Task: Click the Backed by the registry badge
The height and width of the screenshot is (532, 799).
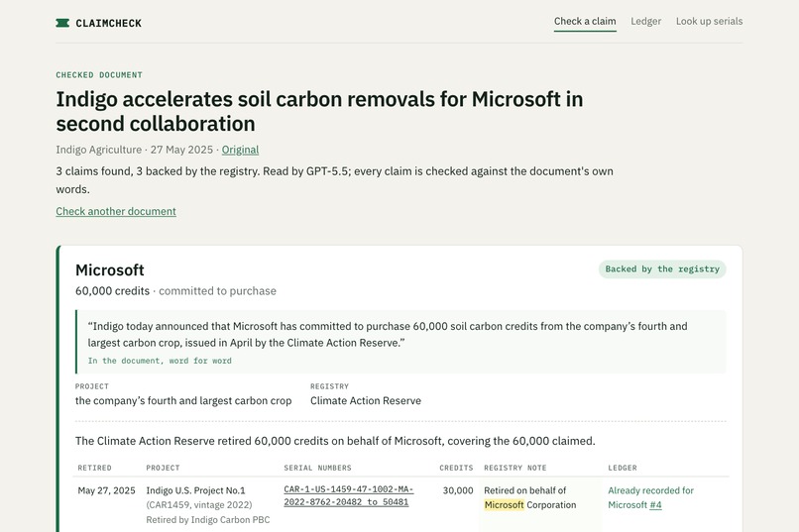Action: click(x=662, y=268)
